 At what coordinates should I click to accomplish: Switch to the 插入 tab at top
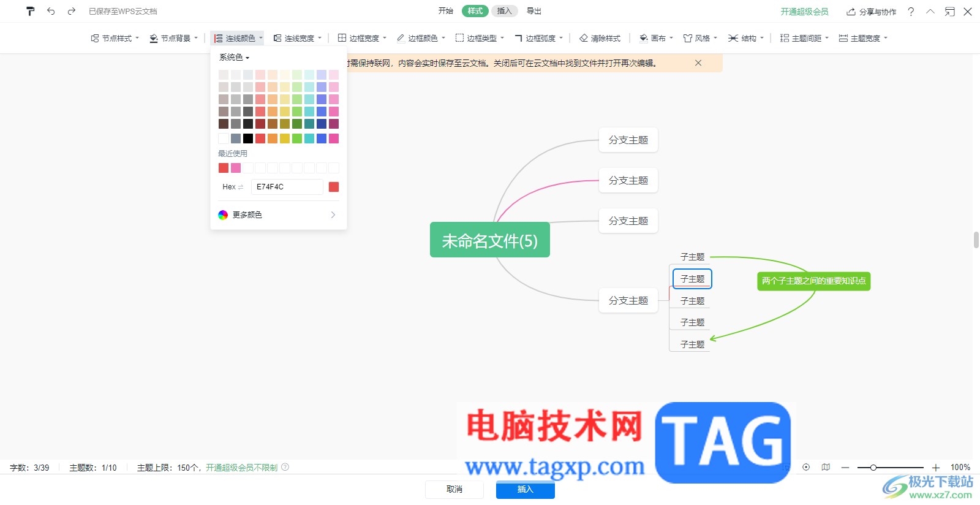click(505, 11)
